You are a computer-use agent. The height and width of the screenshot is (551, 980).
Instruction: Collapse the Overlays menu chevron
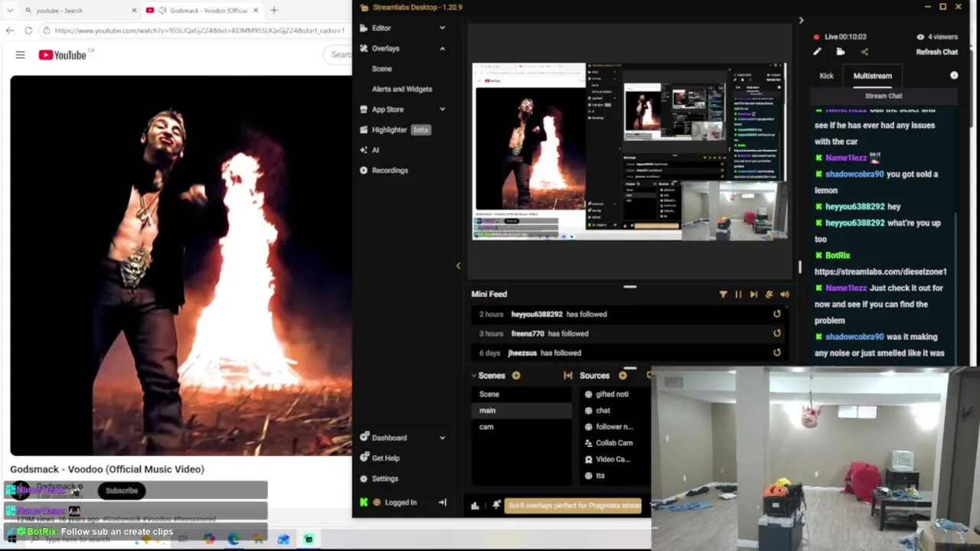[442, 48]
